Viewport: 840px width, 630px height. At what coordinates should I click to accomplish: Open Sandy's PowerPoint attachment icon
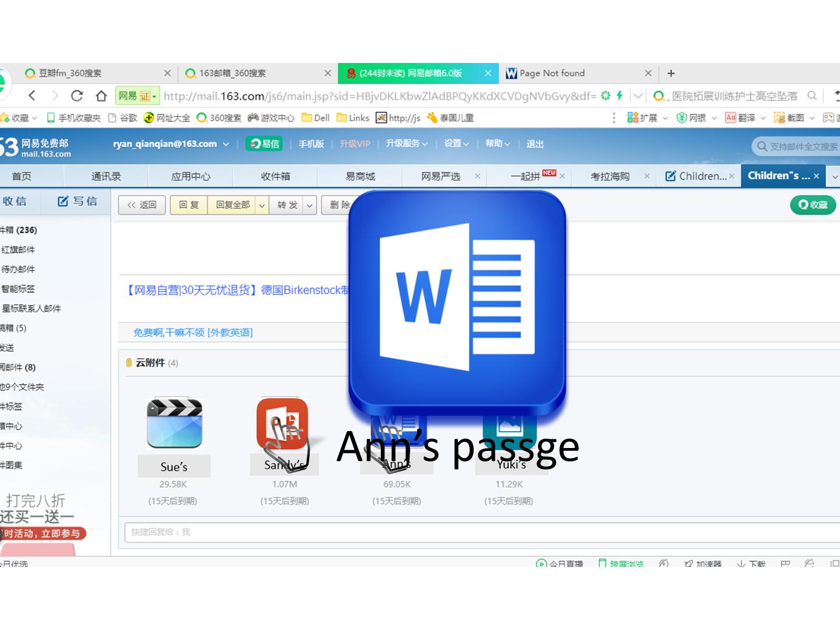282,424
